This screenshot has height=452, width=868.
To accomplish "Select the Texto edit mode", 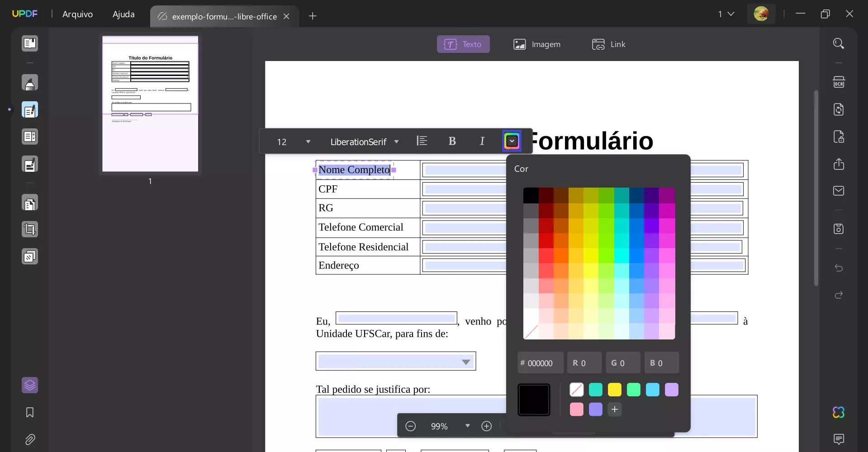I will [x=463, y=44].
